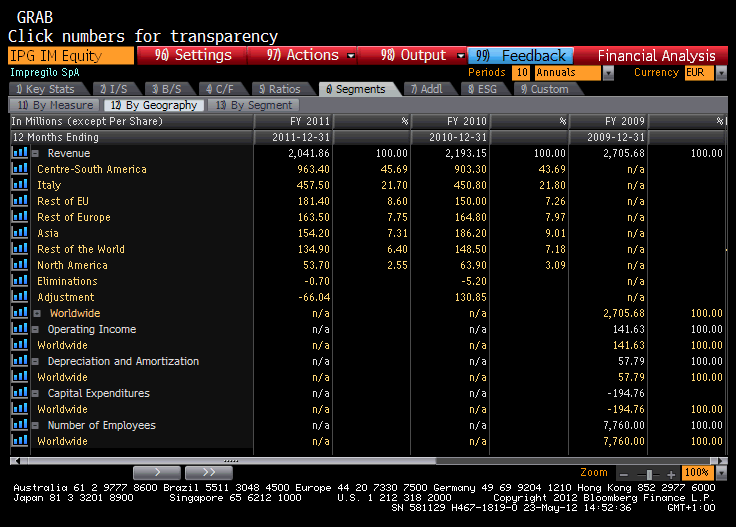Open chart icon for Number of Employees row

tap(20, 425)
